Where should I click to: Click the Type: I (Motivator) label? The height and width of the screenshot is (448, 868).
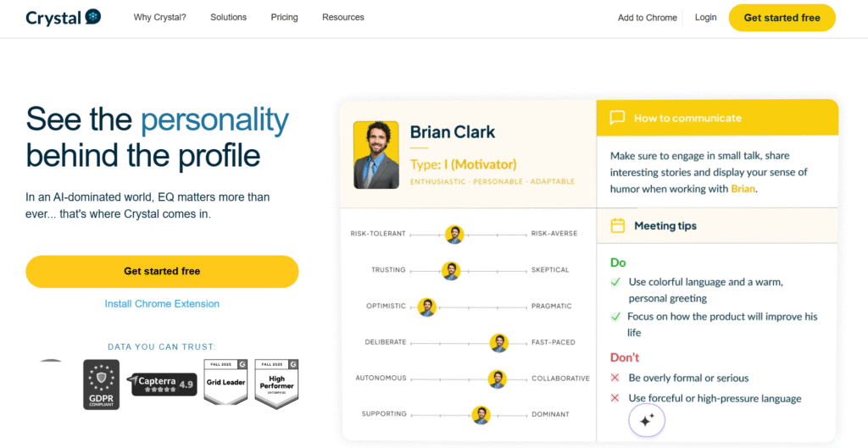tap(464, 164)
